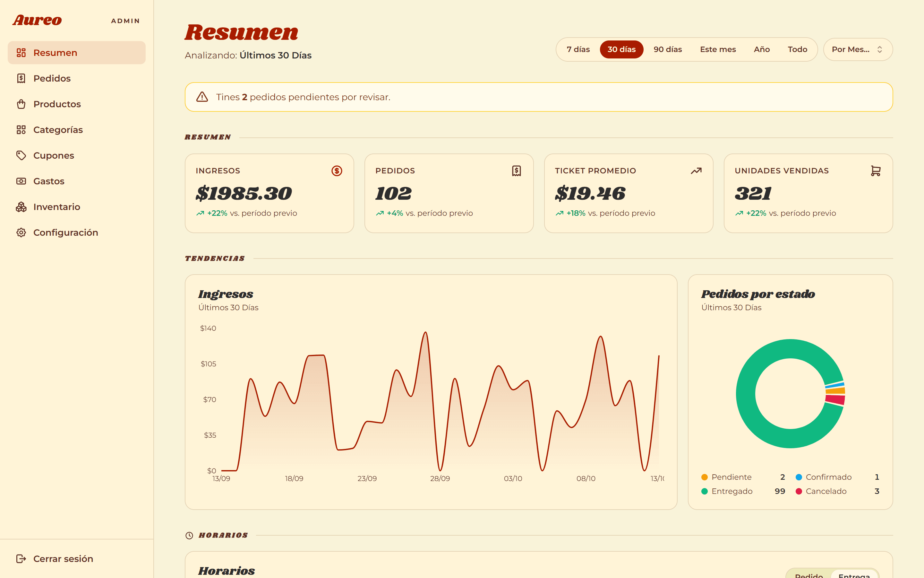Click the Productos shopping bag icon
The width and height of the screenshot is (924, 578).
(21, 104)
